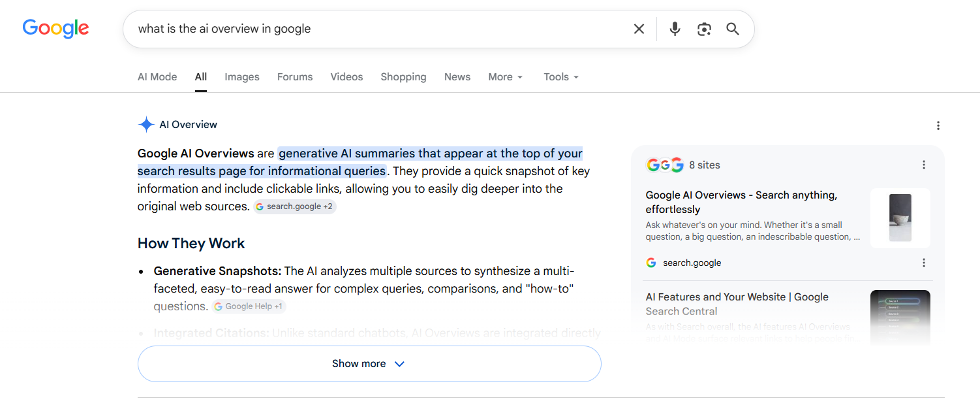Click the search.google source label
Image resolution: width=980 pixels, height=405 pixels.
coord(692,263)
